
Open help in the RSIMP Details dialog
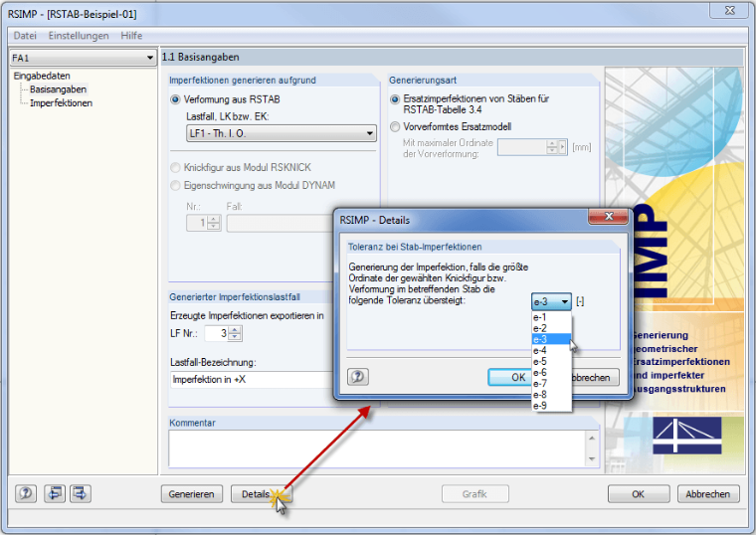(358, 377)
